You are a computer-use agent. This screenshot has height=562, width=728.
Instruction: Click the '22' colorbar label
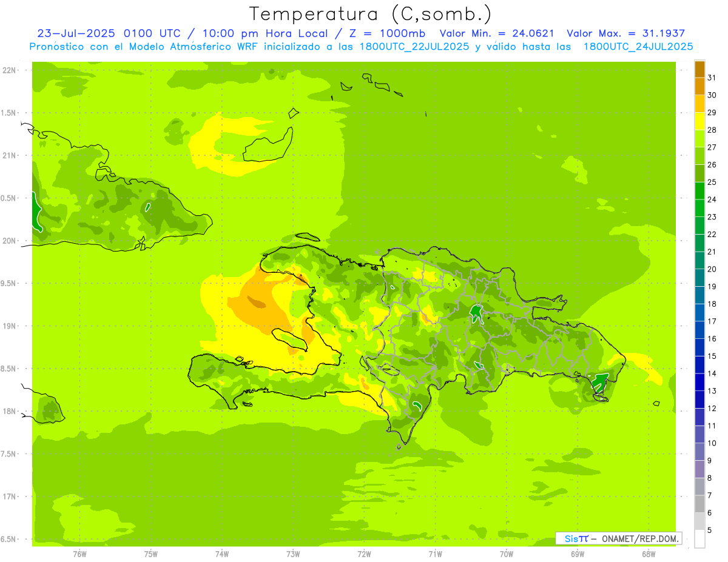coord(712,234)
